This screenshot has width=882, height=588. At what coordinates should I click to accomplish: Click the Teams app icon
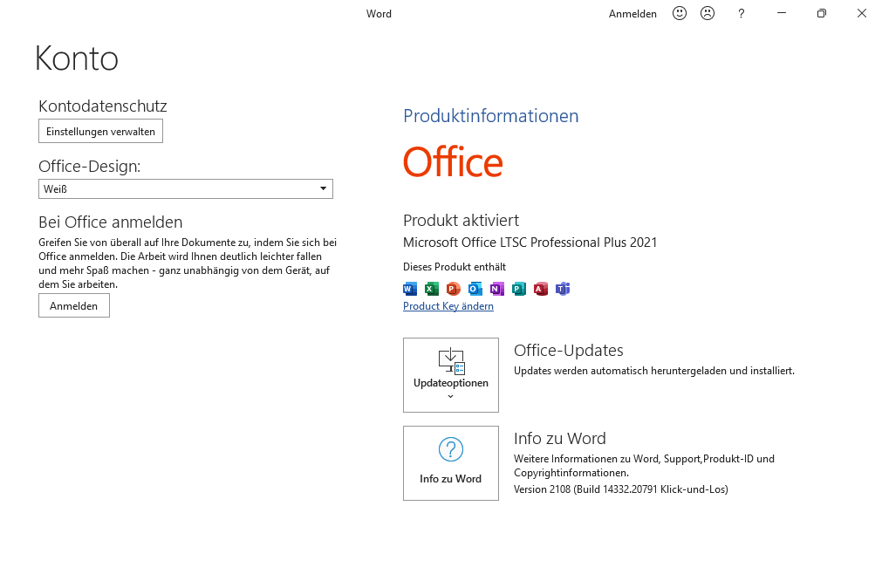click(563, 289)
